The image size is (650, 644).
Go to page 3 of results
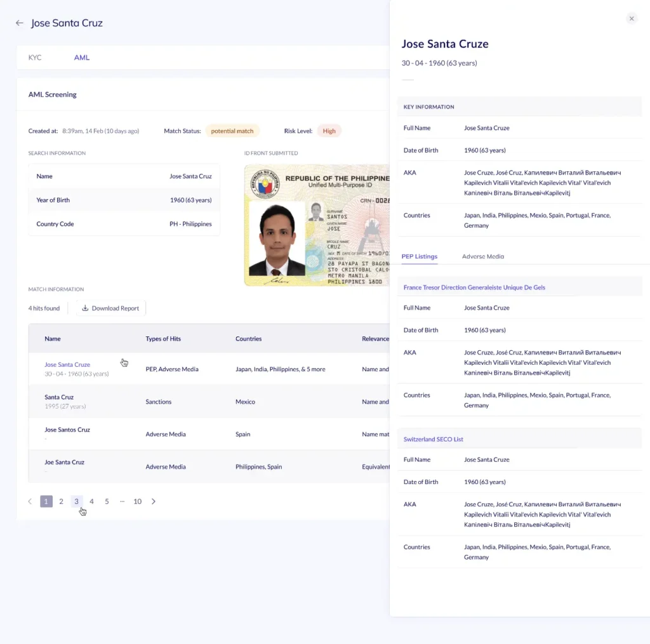pyautogui.click(x=76, y=501)
